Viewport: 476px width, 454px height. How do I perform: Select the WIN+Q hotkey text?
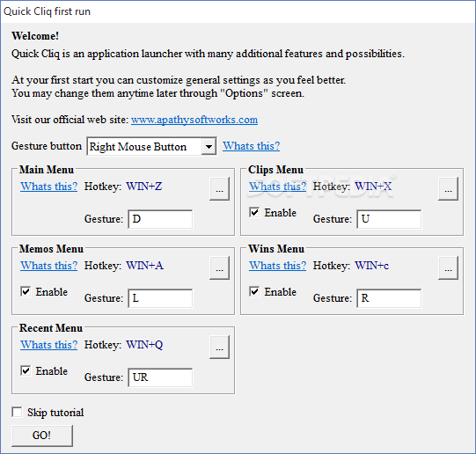[144, 345]
